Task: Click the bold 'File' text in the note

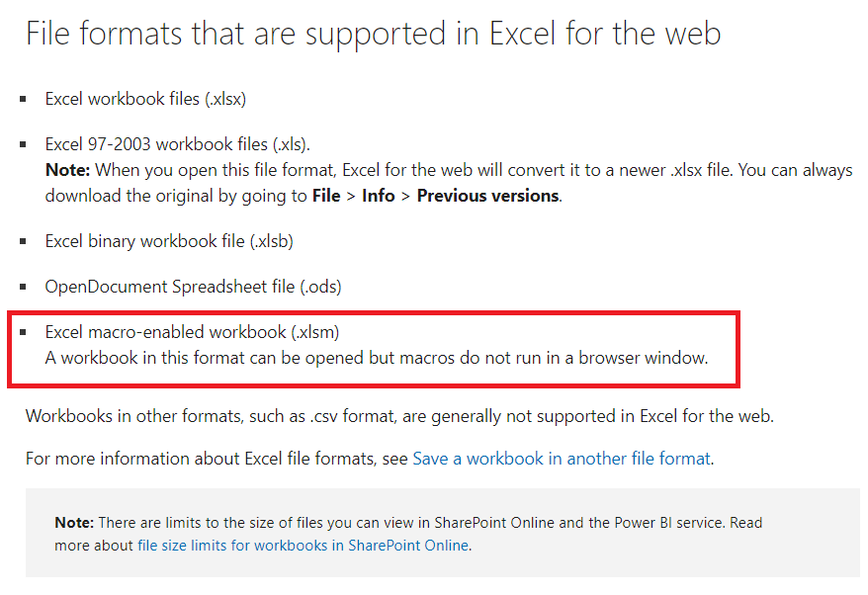Action: pyautogui.click(x=326, y=196)
